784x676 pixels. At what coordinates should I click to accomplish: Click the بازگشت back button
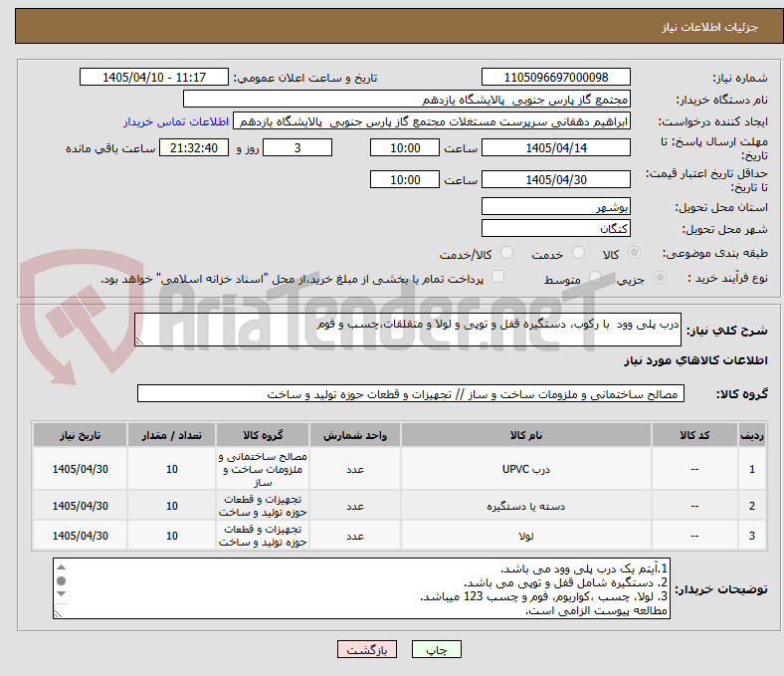(x=367, y=649)
